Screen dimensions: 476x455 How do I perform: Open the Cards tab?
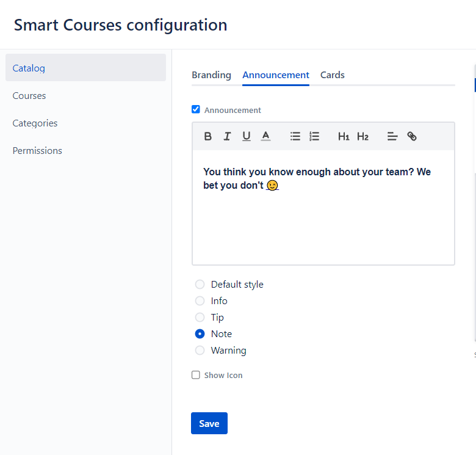click(x=333, y=75)
